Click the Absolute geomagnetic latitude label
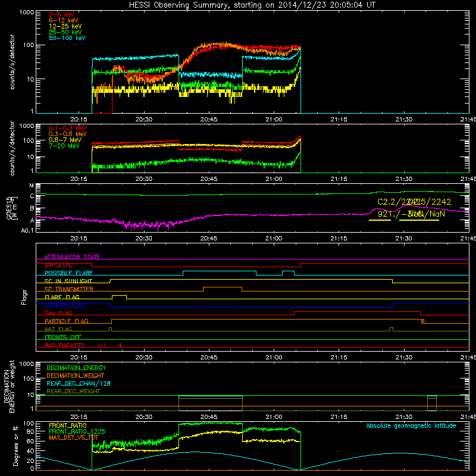This screenshot has height=476, width=476. [x=411, y=426]
